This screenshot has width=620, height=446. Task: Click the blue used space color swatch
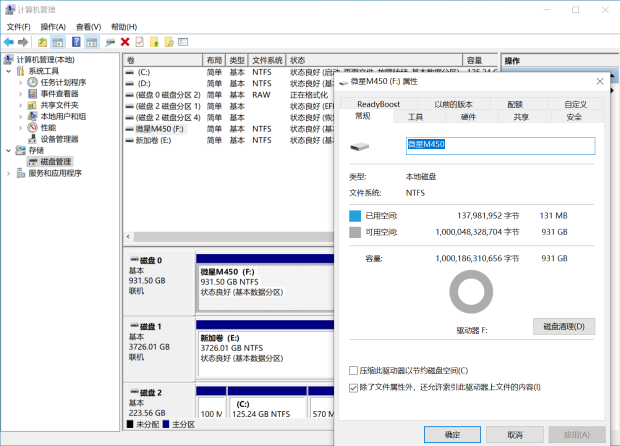355,216
